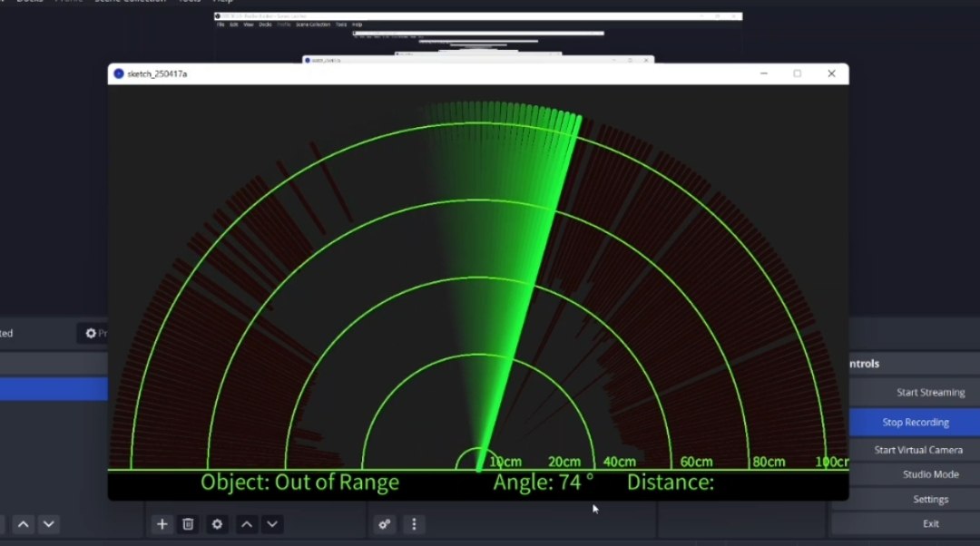
Task: Click the 40cm range label
Action: [x=620, y=462]
